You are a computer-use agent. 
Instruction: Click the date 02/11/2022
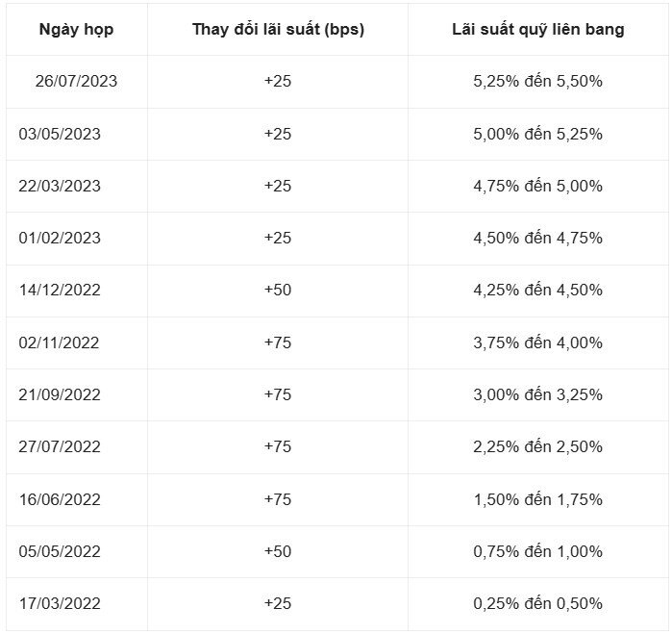pyautogui.click(x=60, y=342)
